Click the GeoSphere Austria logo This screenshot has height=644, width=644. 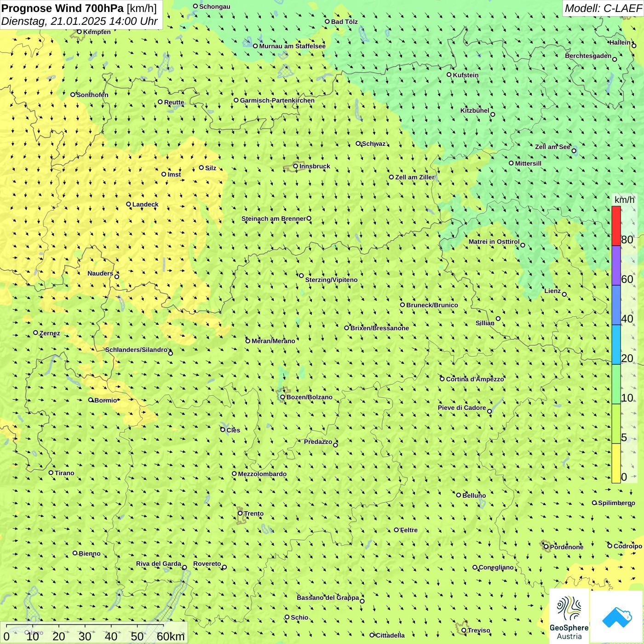click(x=569, y=616)
